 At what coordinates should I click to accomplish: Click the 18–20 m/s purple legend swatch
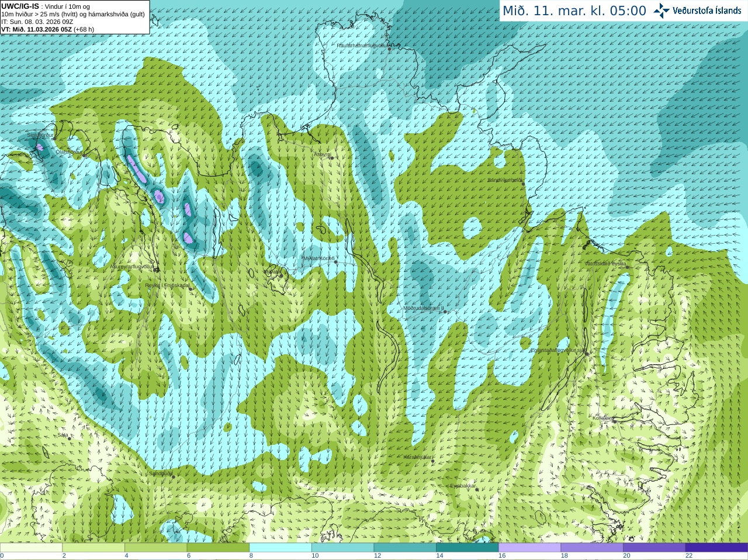[x=592, y=548]
